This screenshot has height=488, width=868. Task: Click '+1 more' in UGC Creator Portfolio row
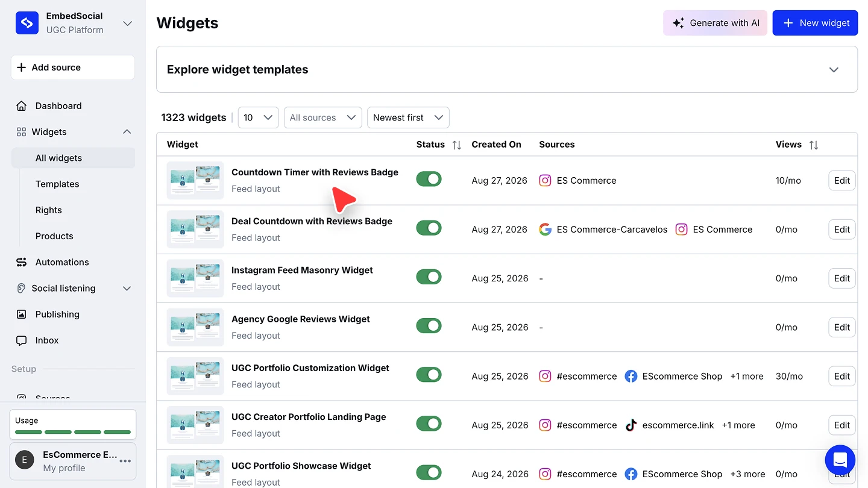738,425
